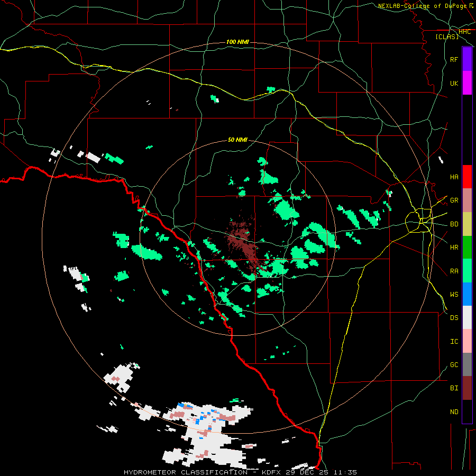
Task: Click the GR dusty pink legend swatch
Action: tap(467, 200)
